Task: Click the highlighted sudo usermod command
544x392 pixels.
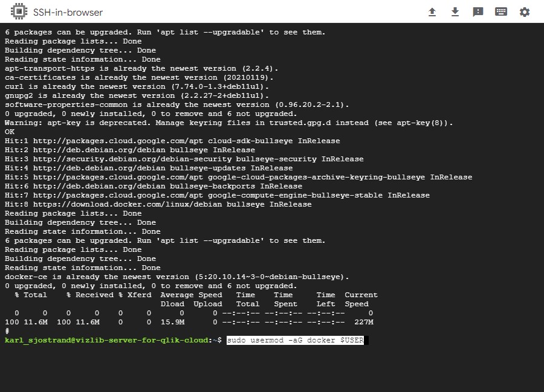Action: [x=295, y=340]
